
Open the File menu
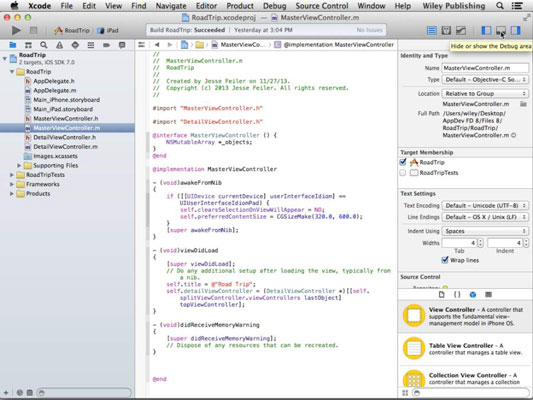pos(67,6)
